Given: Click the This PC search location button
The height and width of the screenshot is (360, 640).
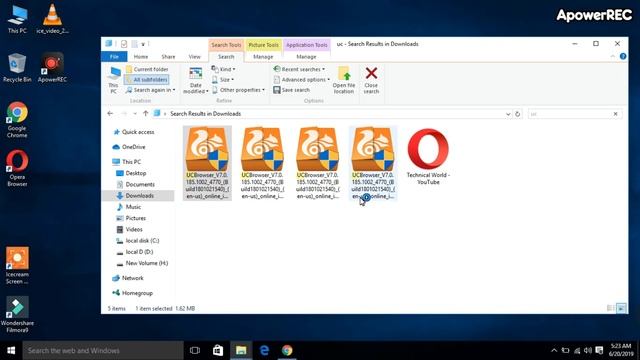Looking at the screenshot, I should click(113, 80).
